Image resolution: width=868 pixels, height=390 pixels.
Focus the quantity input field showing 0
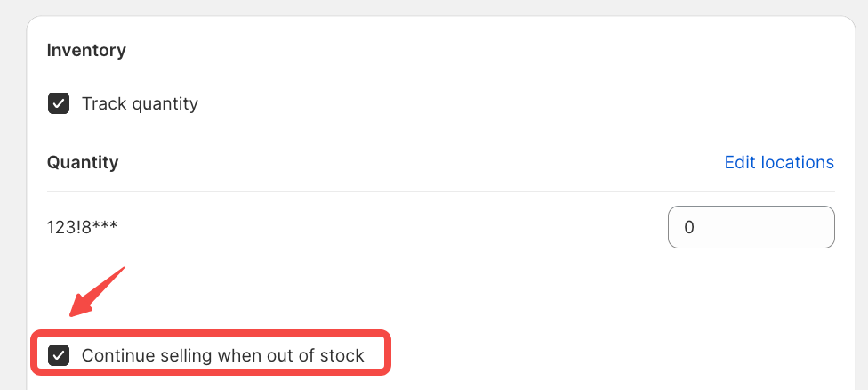coord(751,227)
